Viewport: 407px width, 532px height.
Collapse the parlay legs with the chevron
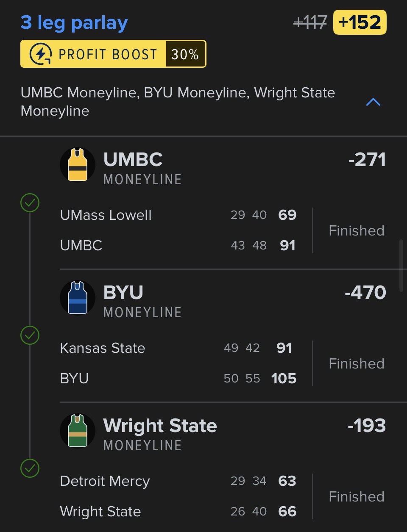pos(373,102)
